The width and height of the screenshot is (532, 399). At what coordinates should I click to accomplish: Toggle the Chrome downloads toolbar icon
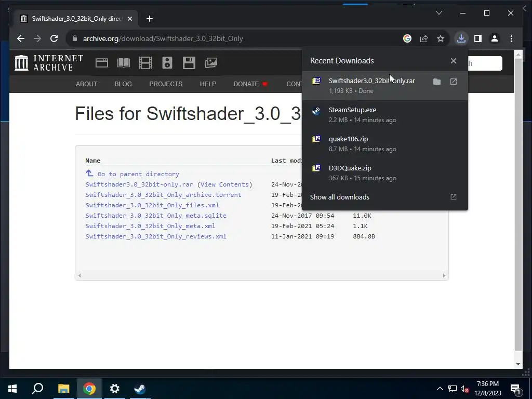point(461,38)
